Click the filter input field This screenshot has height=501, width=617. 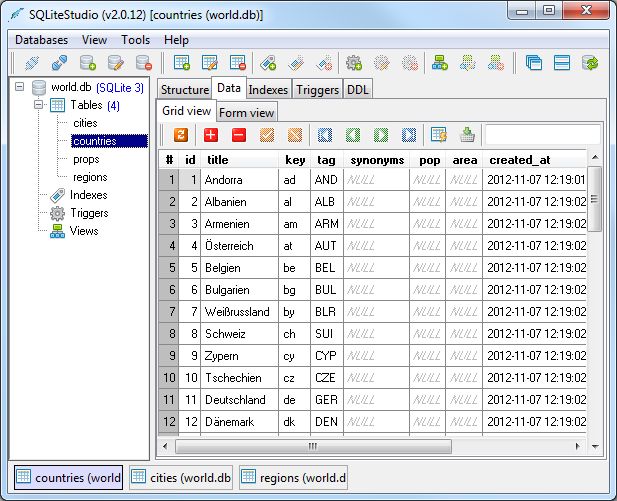[x=543, y=135]
